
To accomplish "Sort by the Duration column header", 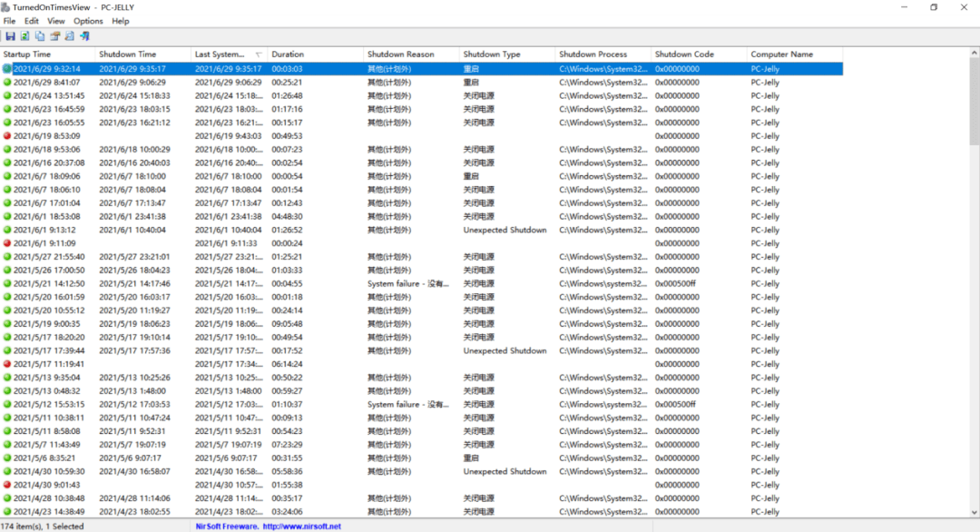I will tap(288, 54).
